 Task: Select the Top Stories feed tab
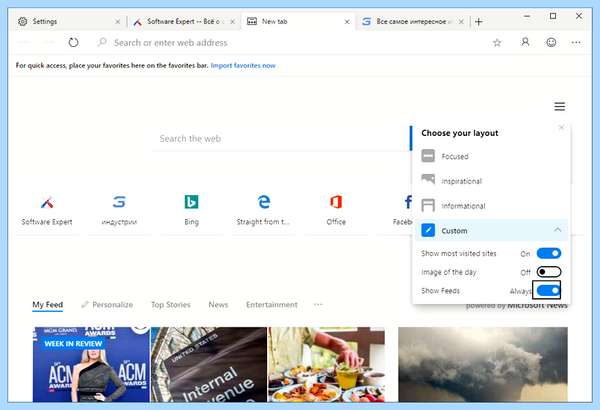[x=171, y=304]
